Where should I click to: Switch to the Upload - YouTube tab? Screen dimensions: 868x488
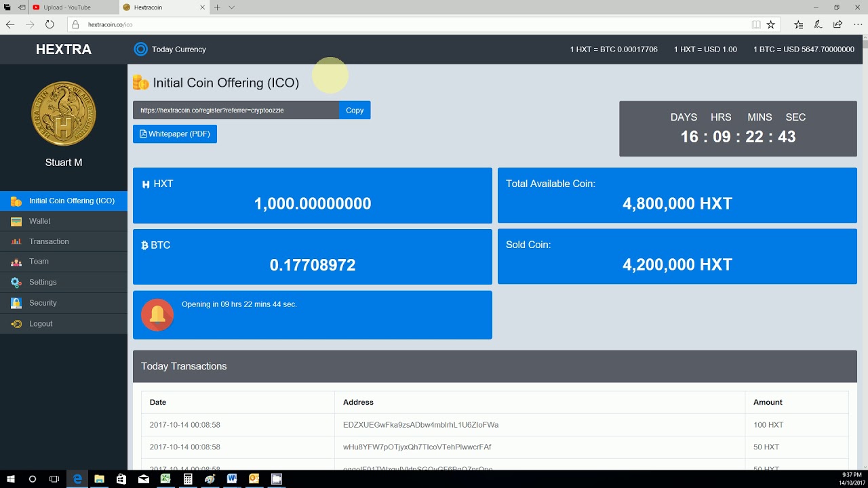(73, 7)
